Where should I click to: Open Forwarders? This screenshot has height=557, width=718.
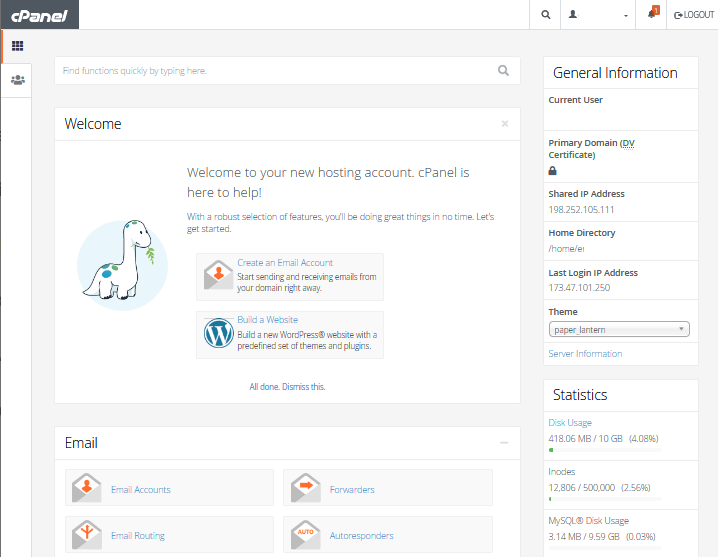click(x=352, y=490)
